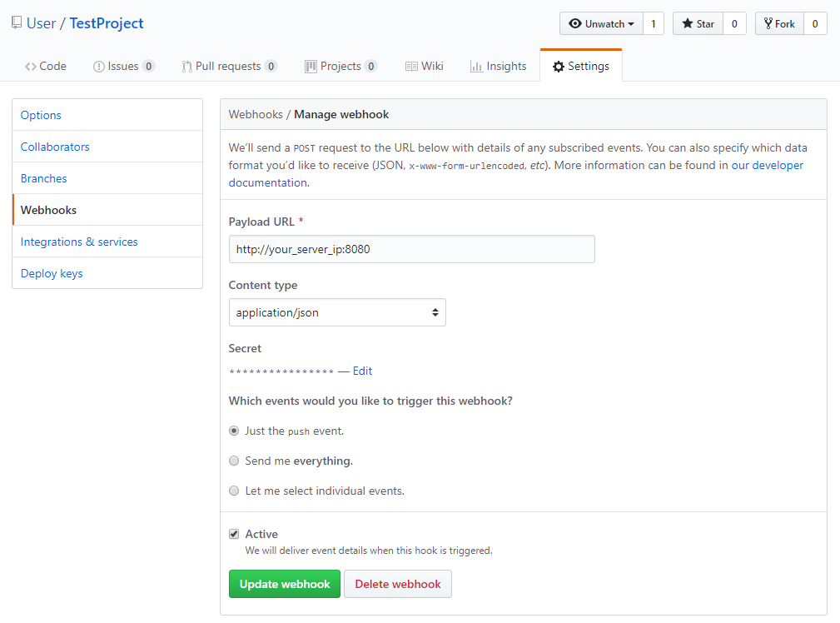Fork the TestProject repository

click(x=778, y=24)
